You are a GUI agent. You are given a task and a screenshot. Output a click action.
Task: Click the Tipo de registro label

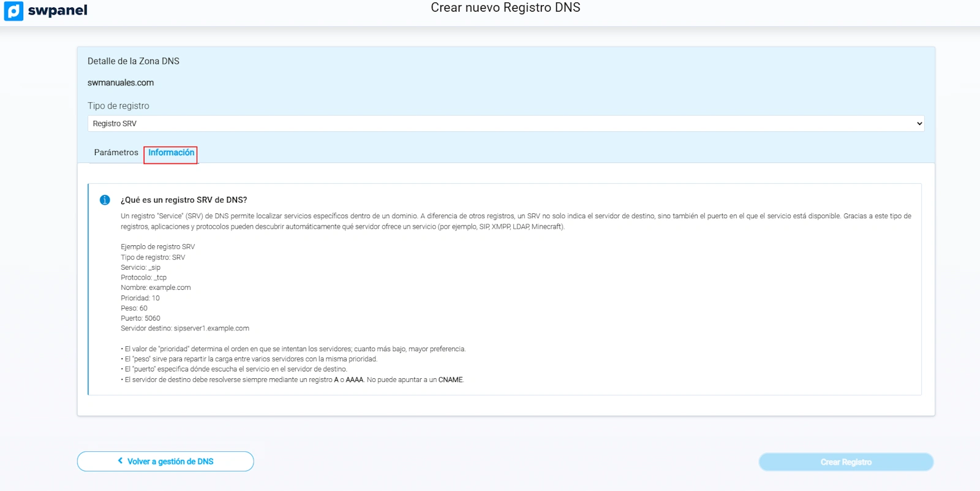coord(118,106)
